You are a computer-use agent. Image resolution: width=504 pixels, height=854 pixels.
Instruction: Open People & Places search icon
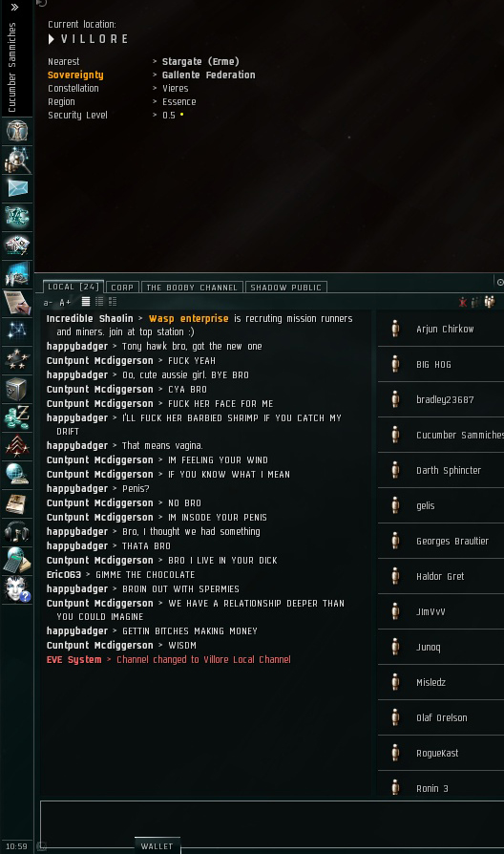17,160
